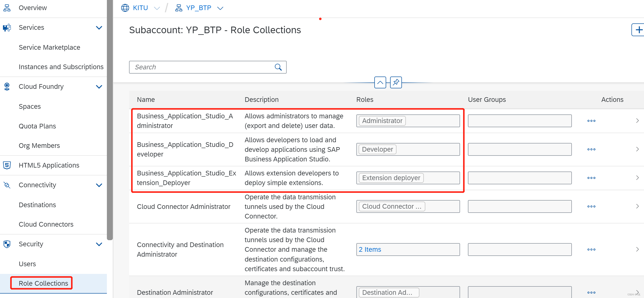
Task: Select the Services puzzle-piece icon
Action: (7, 28)
